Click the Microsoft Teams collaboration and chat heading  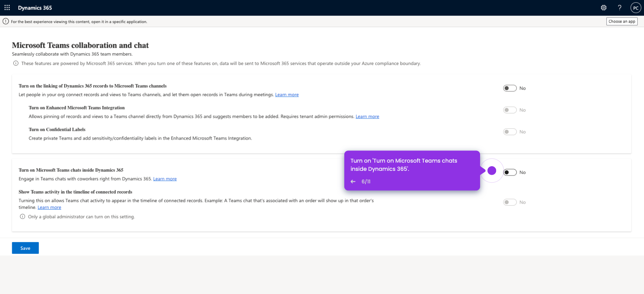tap(80, 45)
